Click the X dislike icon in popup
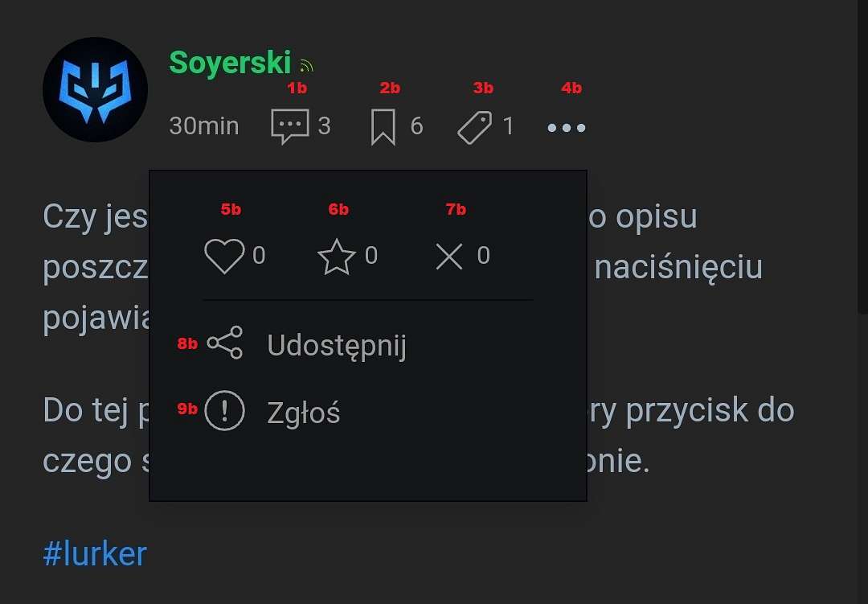This screenshot has height=604, width=868. [449, 257]
